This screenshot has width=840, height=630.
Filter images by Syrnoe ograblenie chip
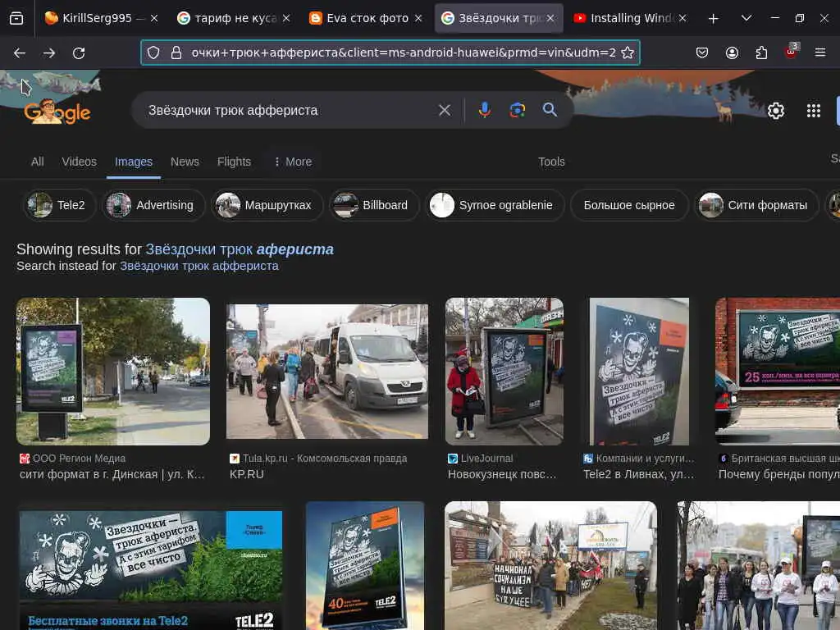(495, 205)
